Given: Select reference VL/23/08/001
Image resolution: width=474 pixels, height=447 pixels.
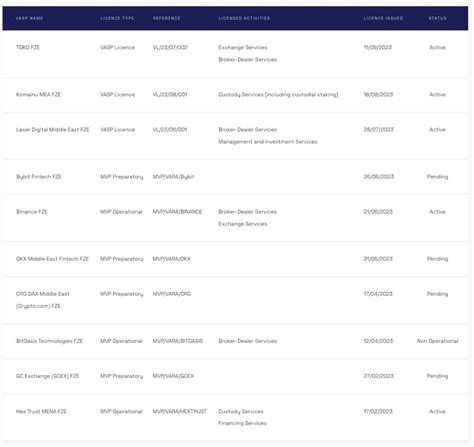Looking at the screenshot, I should pos(170,94).
